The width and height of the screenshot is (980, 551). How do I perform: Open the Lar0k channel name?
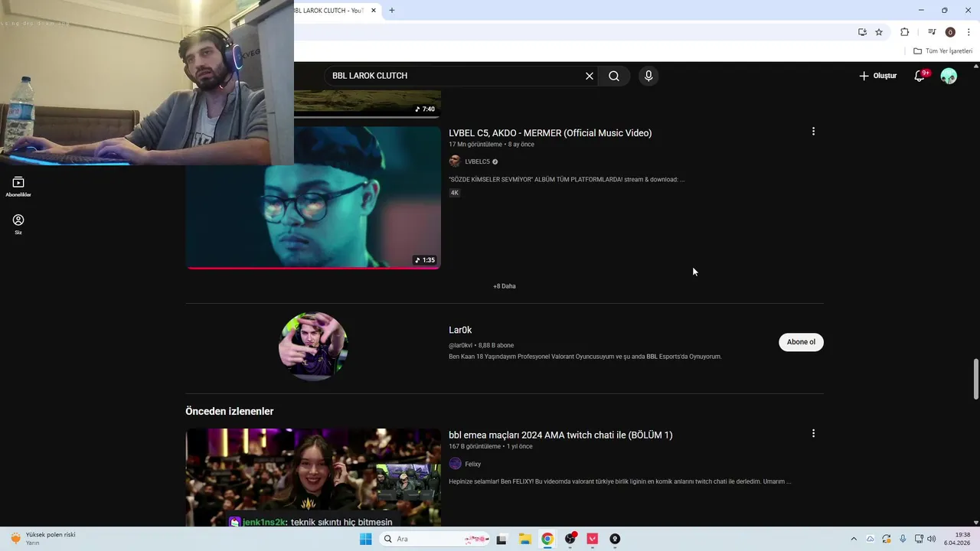[x=460, y=330]
